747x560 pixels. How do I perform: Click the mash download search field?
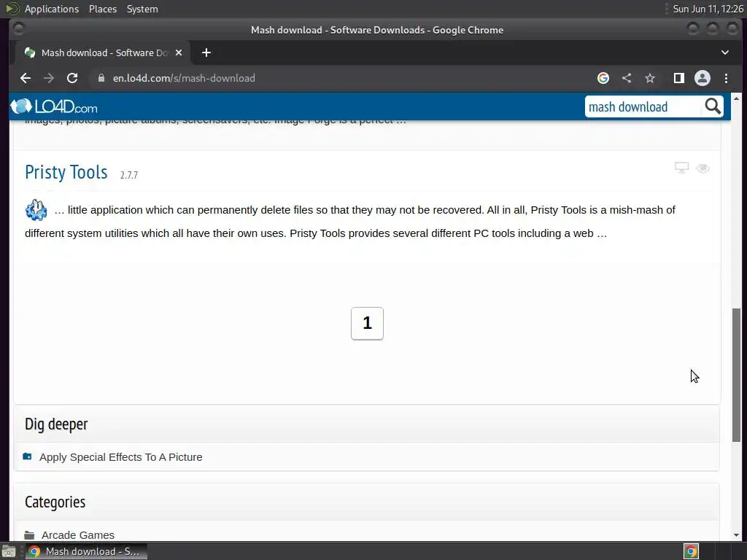coord(643,106)
